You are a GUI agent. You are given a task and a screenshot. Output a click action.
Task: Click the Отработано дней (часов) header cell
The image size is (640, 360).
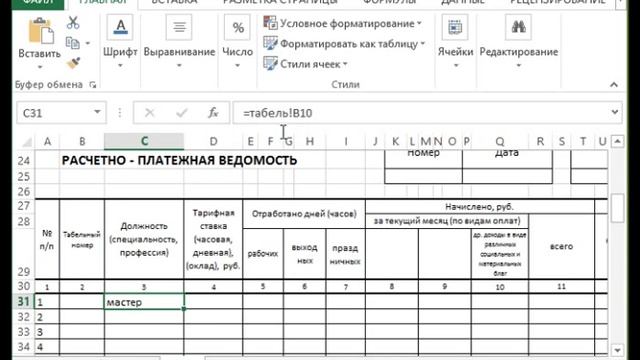[x=304, y=213]
